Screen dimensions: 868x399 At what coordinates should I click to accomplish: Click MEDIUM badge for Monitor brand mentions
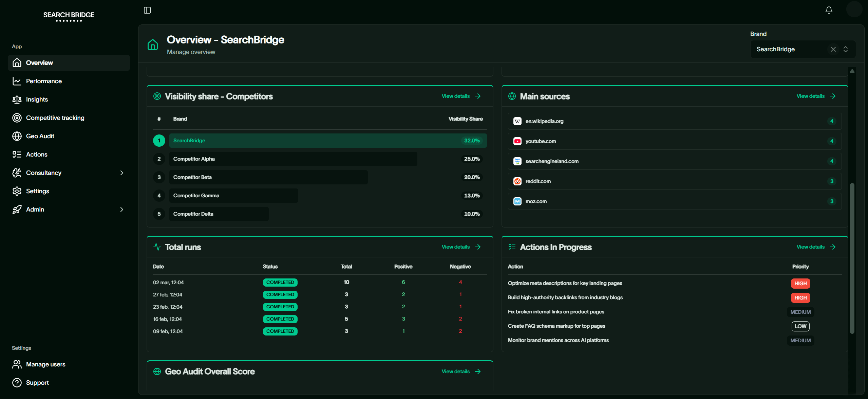[x=800, y=341]
